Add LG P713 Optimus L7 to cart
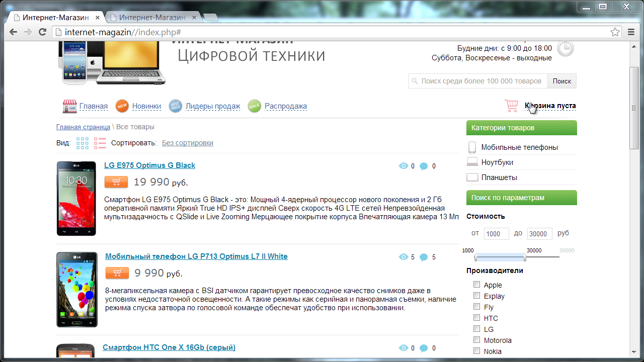The height and width of the screenshot is (362, 644). click(x=117, y=273)
